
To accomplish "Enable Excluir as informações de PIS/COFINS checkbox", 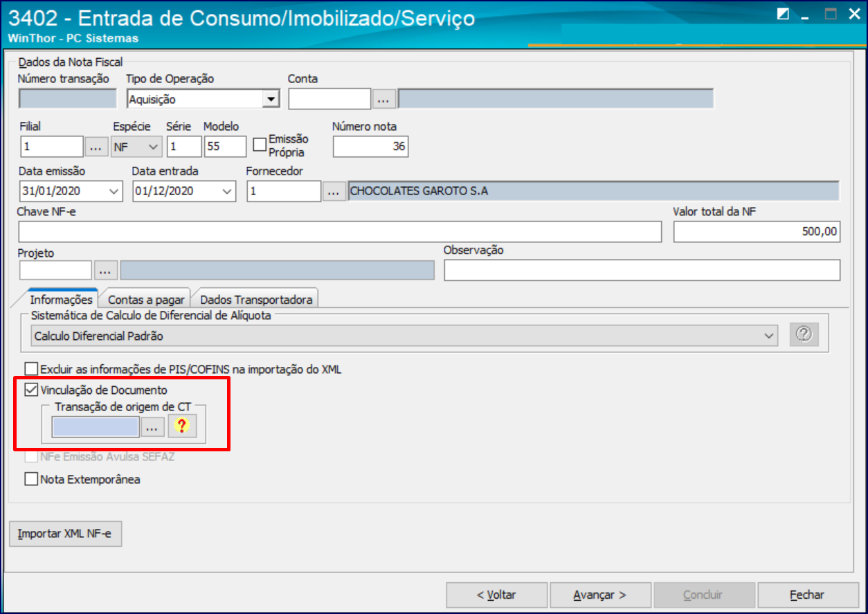I will (31, 370).
